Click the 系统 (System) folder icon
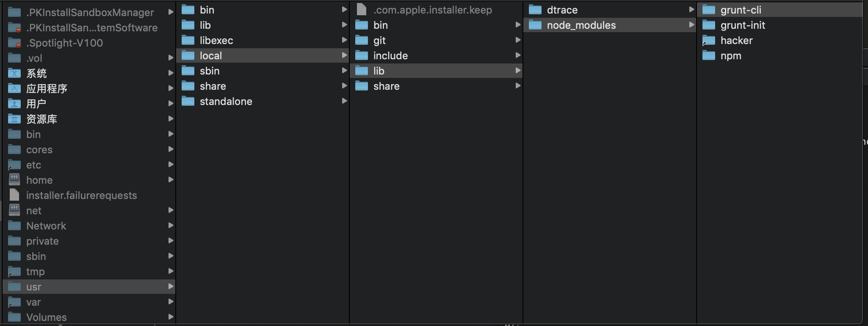Viewport: 868px width, 326px height. tap(14, 73)
